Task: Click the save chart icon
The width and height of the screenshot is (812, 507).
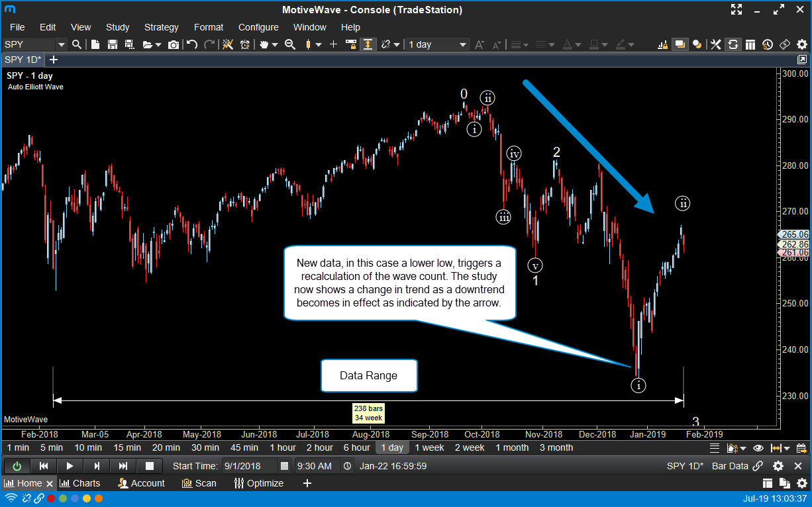Action: (x=112, y=44)
